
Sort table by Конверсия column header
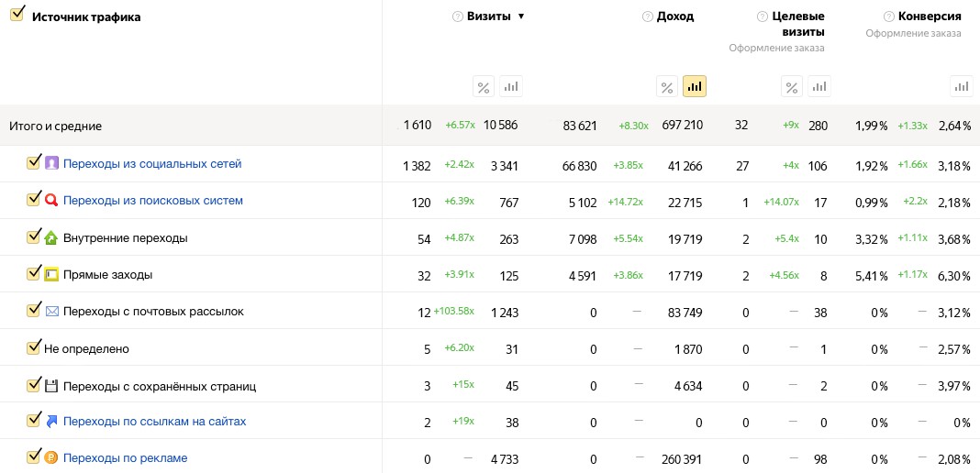point(929,16)
